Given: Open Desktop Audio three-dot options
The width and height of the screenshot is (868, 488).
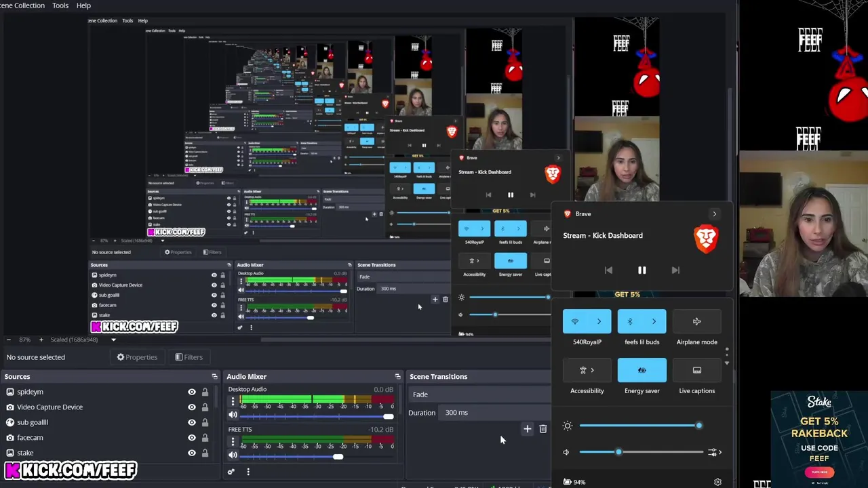Looking at the screenshot, I should tap(233, 401).
